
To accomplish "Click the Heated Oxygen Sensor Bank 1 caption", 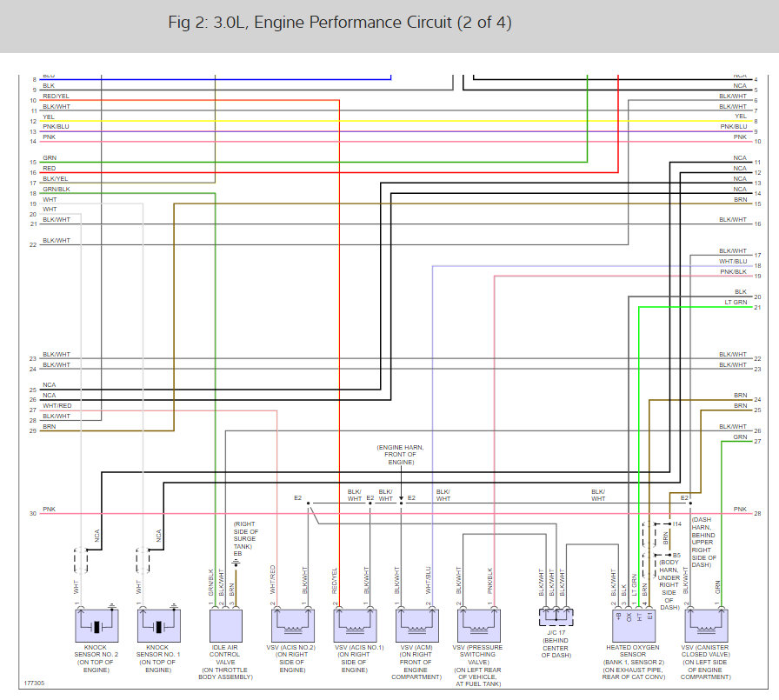I will click(634, 663).
